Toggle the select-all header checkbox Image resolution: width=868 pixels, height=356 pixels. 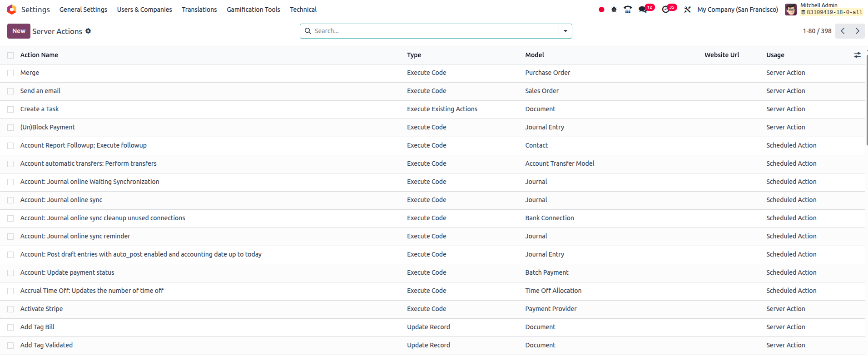(10, 55)
